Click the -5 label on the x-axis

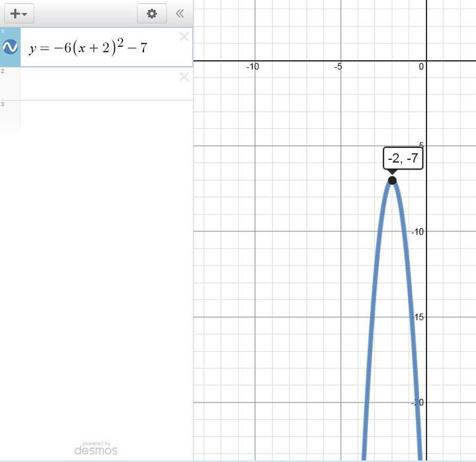[338, 67]
